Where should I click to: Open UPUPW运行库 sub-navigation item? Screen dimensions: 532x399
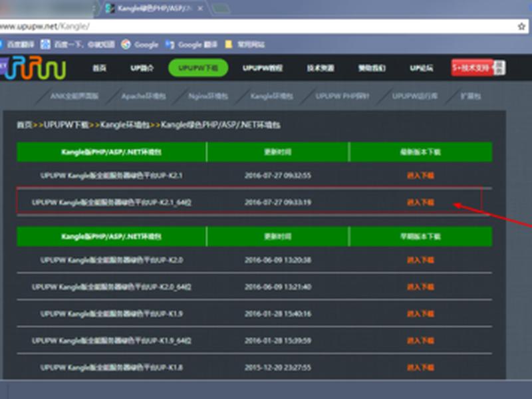414,96
